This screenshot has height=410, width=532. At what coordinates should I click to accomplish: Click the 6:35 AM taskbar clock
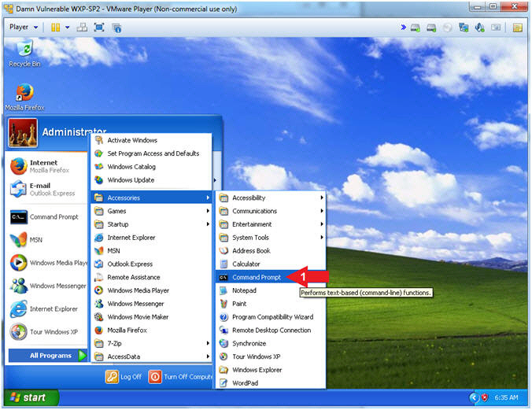pos(506,397)
